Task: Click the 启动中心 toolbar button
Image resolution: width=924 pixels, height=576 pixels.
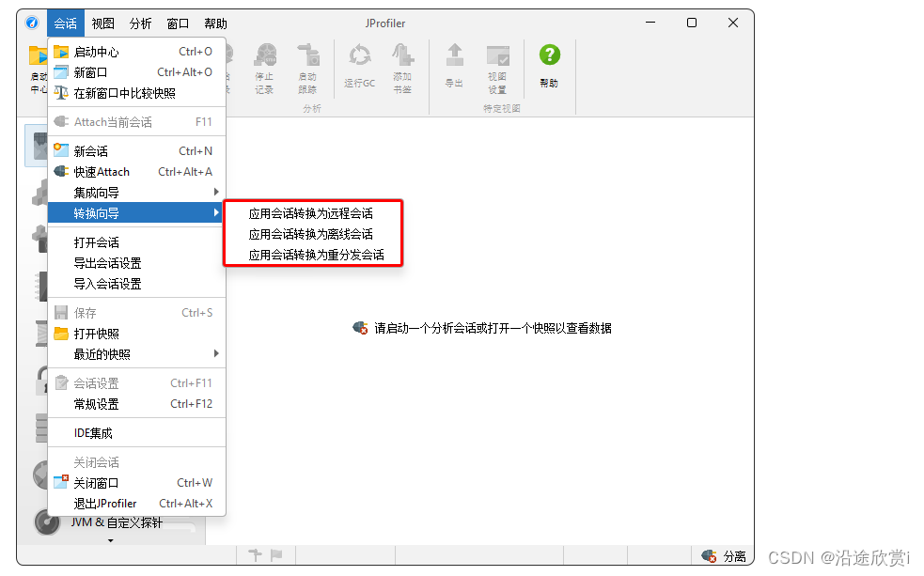Action: tap(38, 68)
